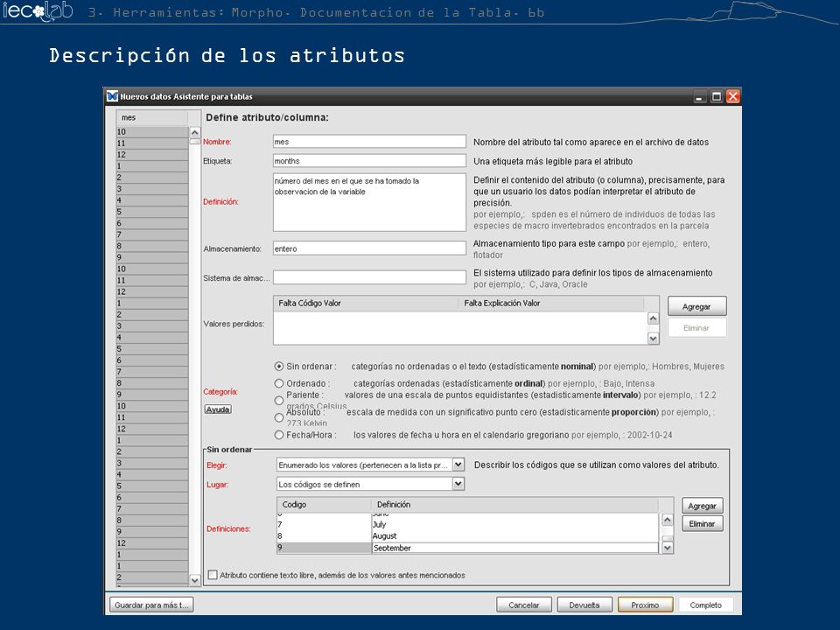This screenshot has width=840, height=630.
Task: Click Eliminar next to Valores perdidos
Action: tap(696, 328)
